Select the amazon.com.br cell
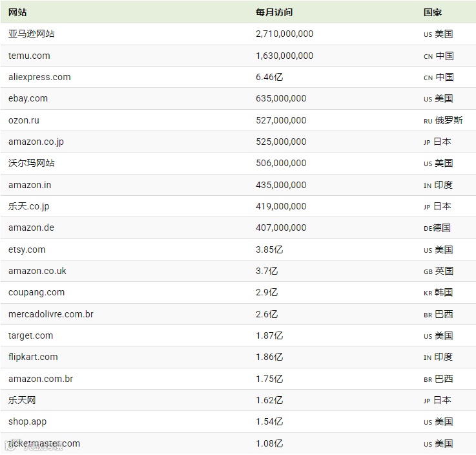The height and width of the screenshot is (455, 476). (x=41, y=379)
